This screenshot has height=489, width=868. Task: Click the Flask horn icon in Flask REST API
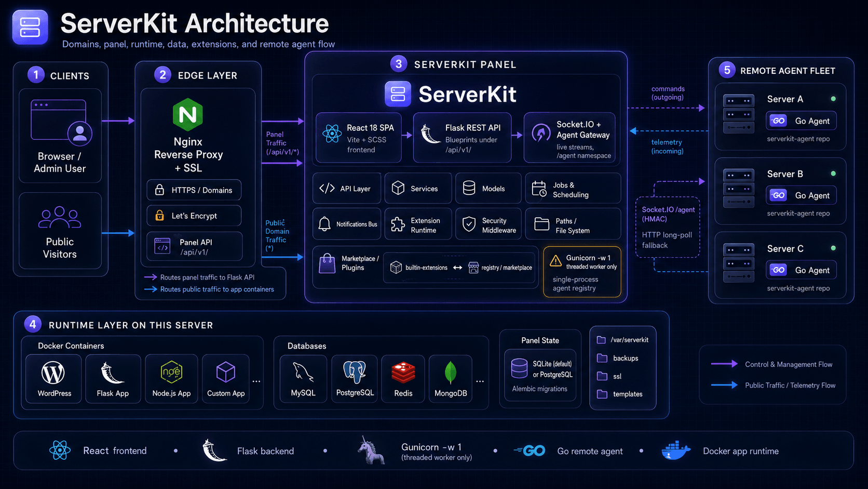click(430, 134)
